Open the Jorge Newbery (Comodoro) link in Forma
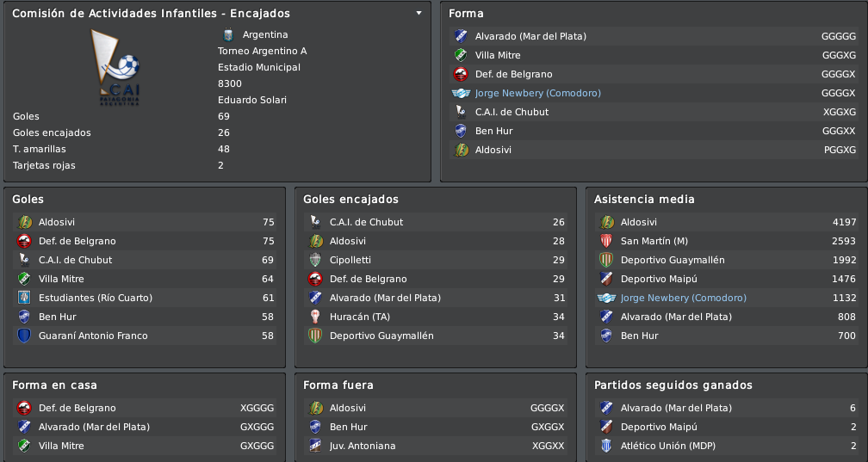This screenshot has height=462, width=868. [537, 93]
